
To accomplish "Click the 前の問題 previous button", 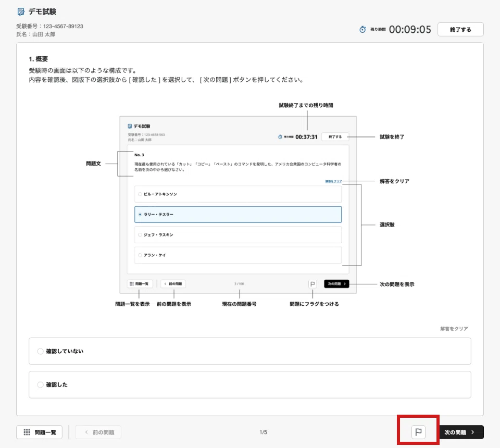I will pos(98,432).
